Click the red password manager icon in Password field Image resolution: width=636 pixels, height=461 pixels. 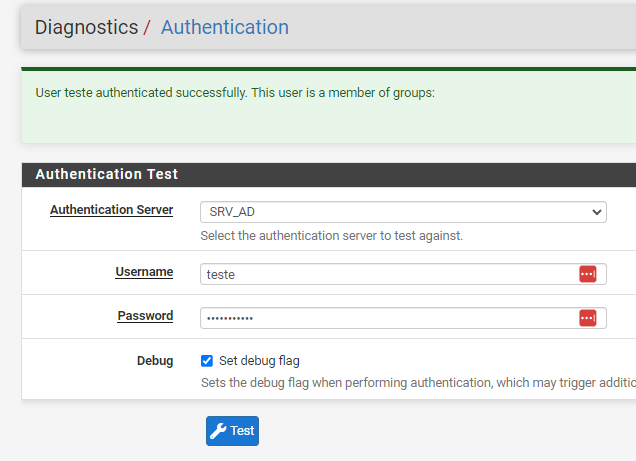tap(587, 318)
